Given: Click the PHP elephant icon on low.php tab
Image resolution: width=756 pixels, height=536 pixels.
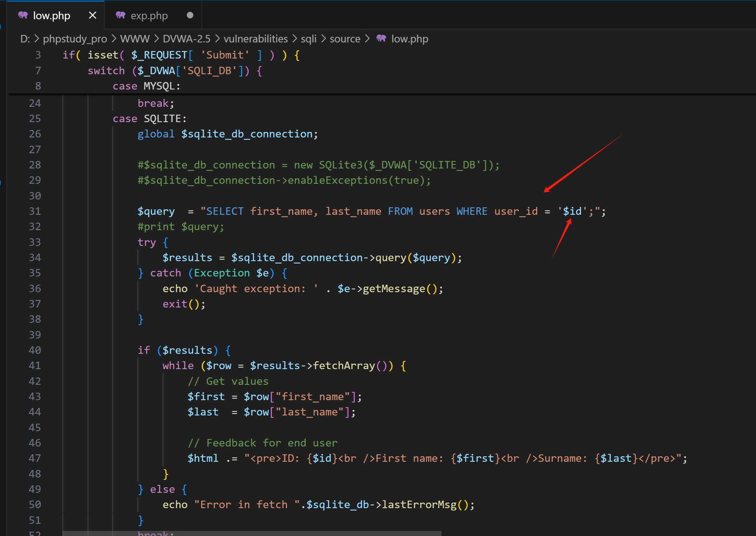Looking at the screenshot, I should [x=23, y=15].
